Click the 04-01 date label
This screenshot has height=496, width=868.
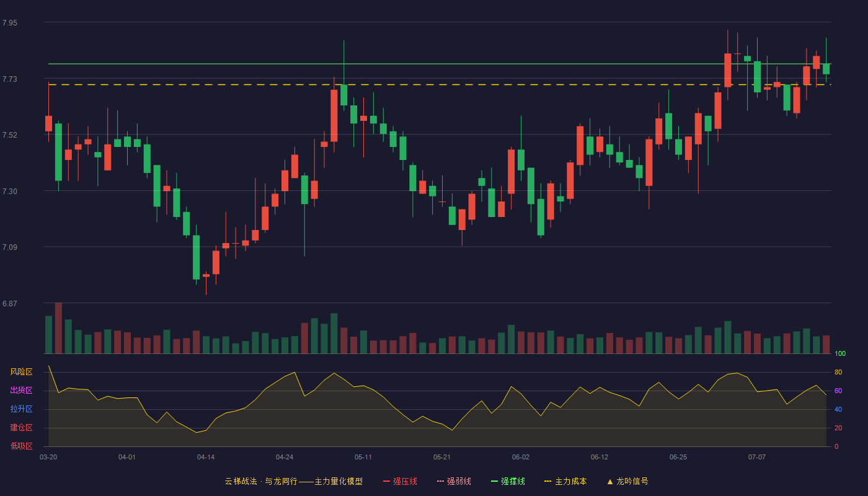127,457
